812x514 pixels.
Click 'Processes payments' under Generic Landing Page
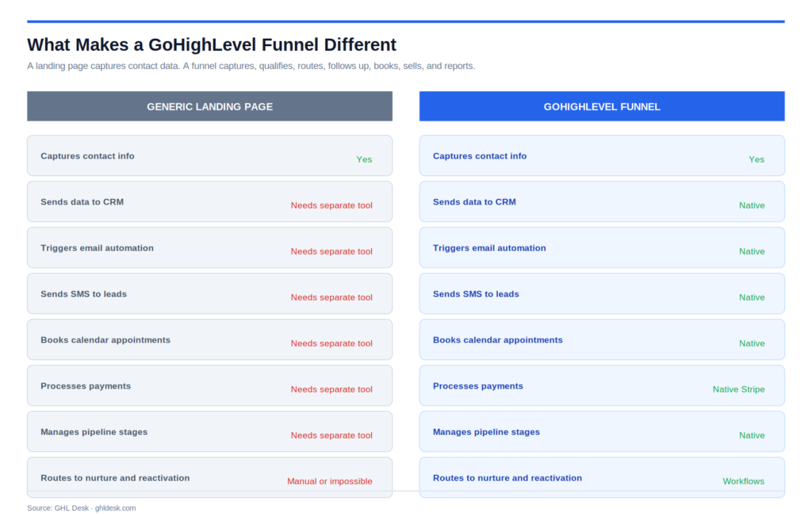point(86,386)
